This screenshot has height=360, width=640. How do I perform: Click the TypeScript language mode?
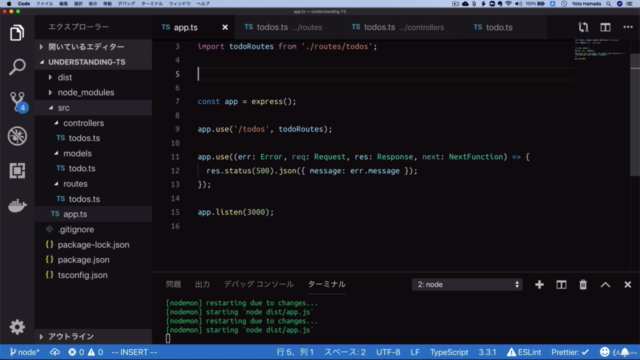point(449,352)
